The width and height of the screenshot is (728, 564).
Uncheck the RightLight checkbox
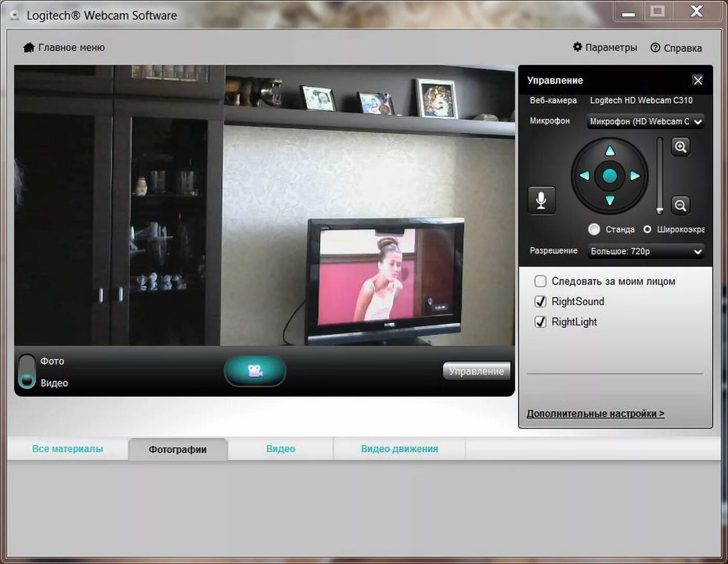pos(540,322)
